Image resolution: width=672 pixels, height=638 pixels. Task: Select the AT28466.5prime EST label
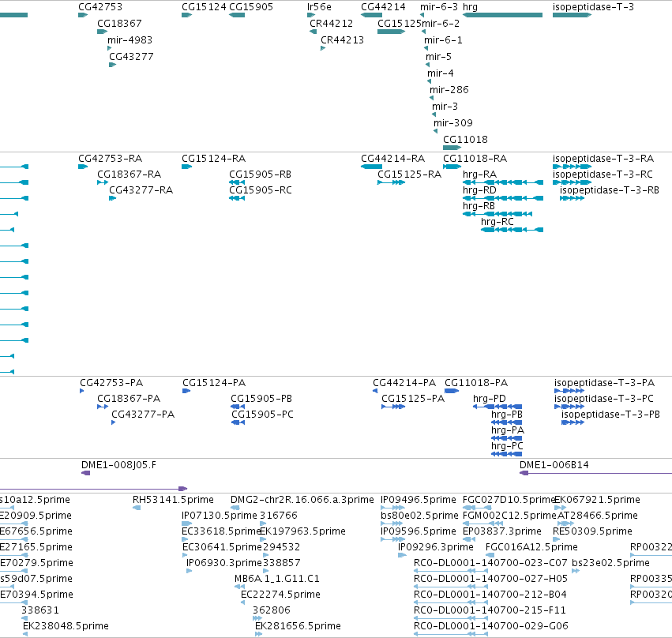point(598,516)
